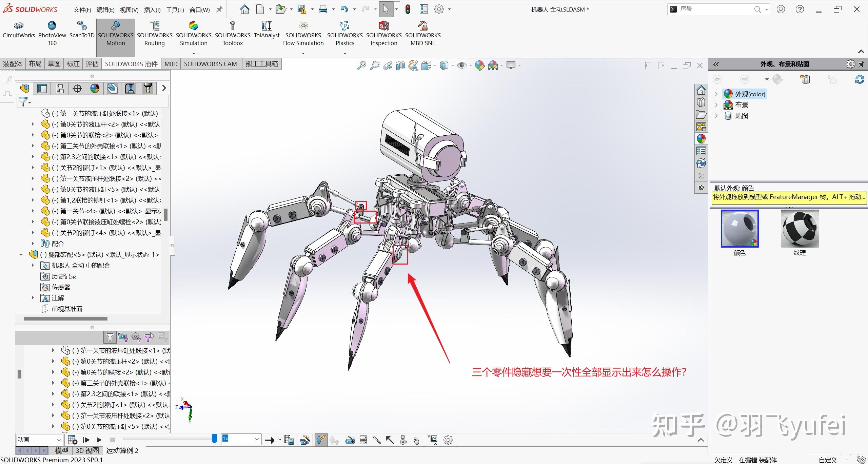
Task: Expand the 配合 mates folder
Action: (33, 244)
